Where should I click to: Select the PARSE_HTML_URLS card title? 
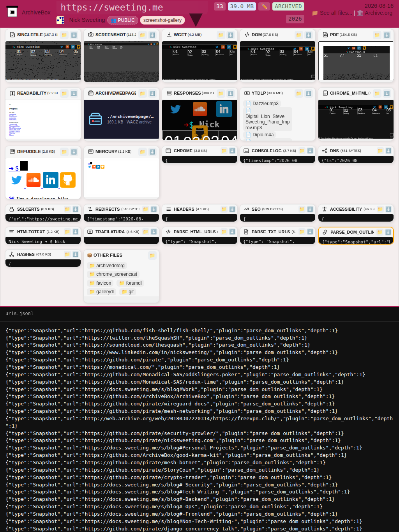coord(195,232)
